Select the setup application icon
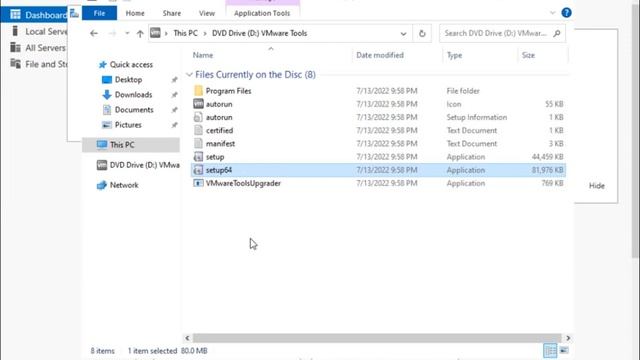 click(198, 157)
